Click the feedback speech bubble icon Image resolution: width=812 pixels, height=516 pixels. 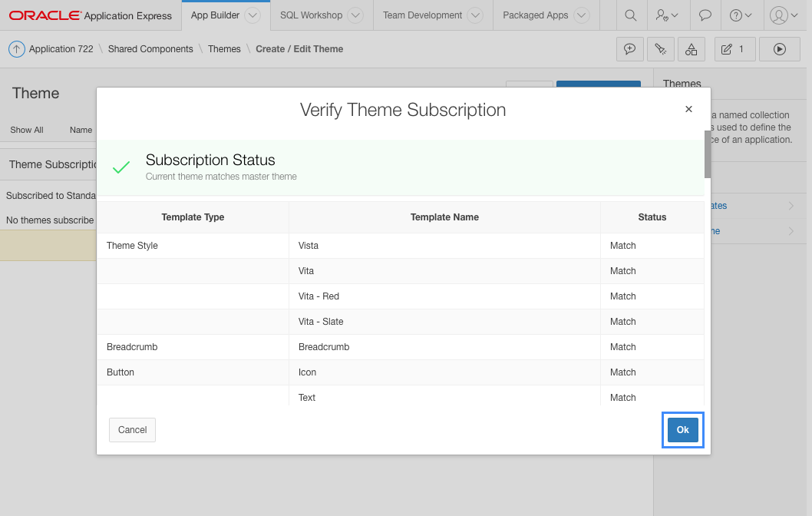coord(705,15)
